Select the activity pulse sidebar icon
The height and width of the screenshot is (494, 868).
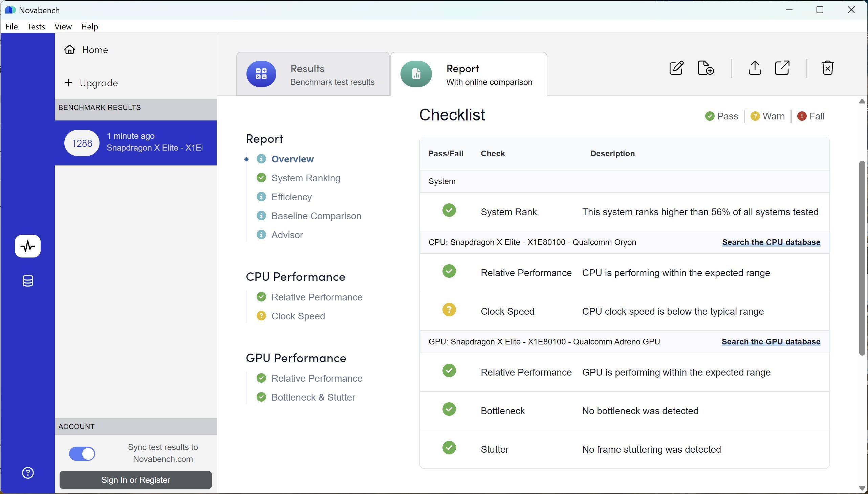[28, 246]
